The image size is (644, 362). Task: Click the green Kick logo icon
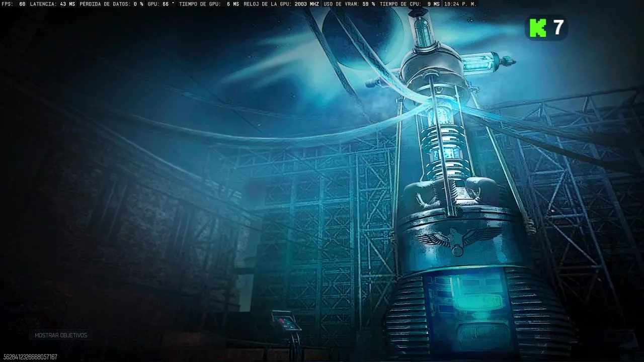coord(538,28)
